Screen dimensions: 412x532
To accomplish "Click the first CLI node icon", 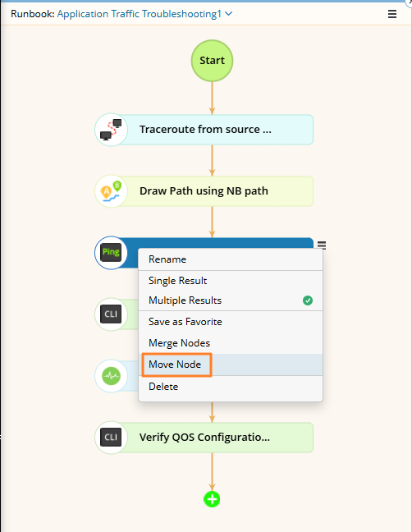I will coord(111,314).
